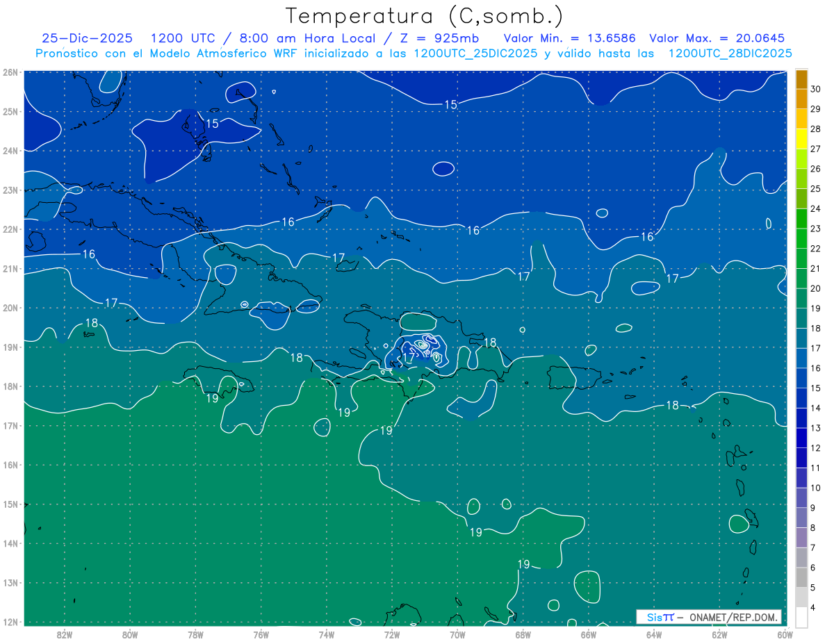834x644 pixels.
Task: Click the colorbar label '30'
Action: [x=815, y=88]
